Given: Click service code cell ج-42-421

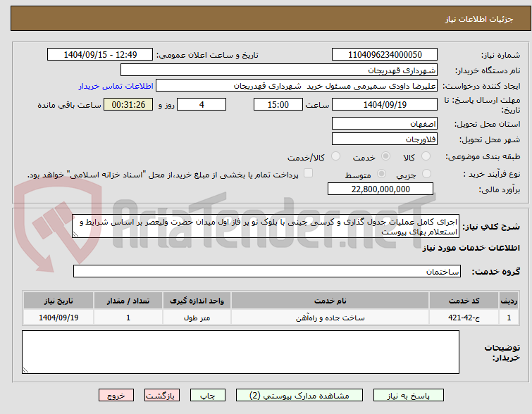Looking at the screenshot, I should tap(464, 318).
